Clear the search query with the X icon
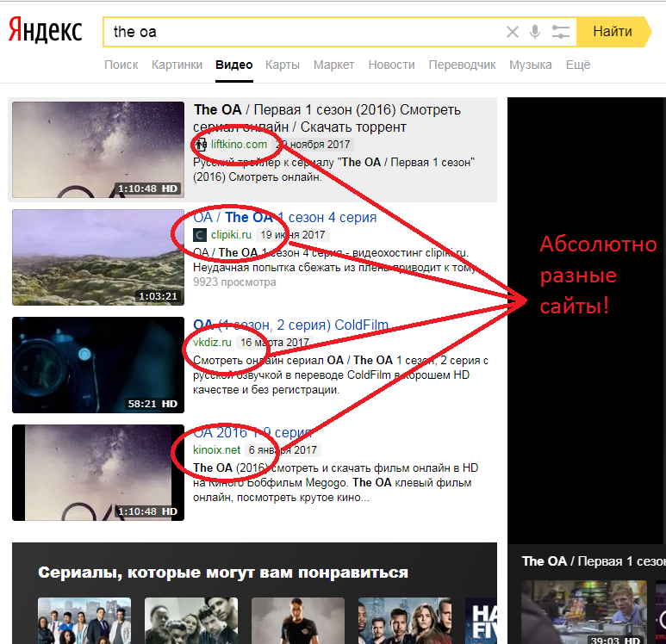 coord(513,32)
